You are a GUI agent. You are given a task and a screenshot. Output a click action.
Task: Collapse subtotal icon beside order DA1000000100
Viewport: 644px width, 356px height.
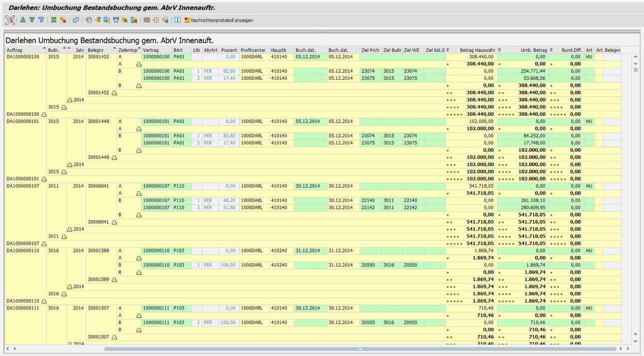point(44,114)
